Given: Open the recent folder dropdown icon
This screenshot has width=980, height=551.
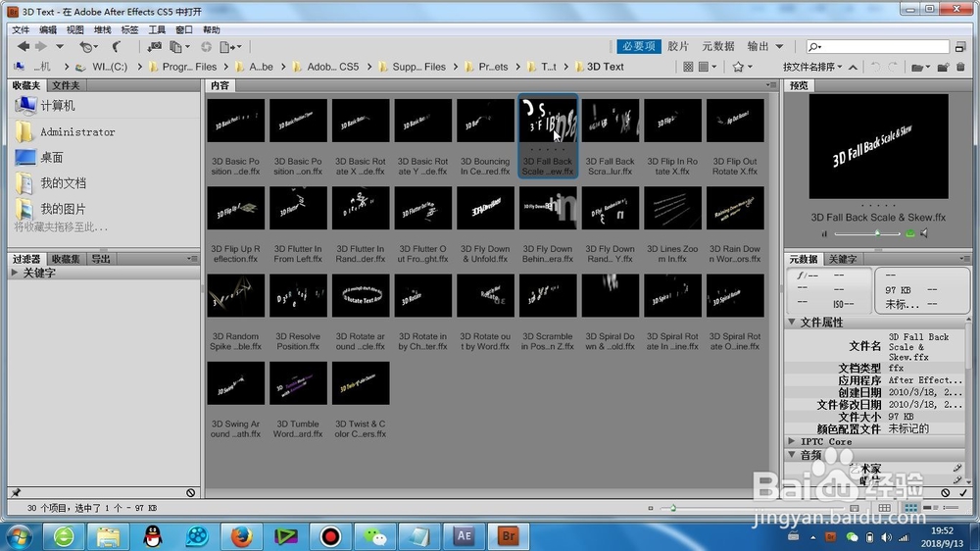Looking at the screenshot, I should click(x=920, y=67).
